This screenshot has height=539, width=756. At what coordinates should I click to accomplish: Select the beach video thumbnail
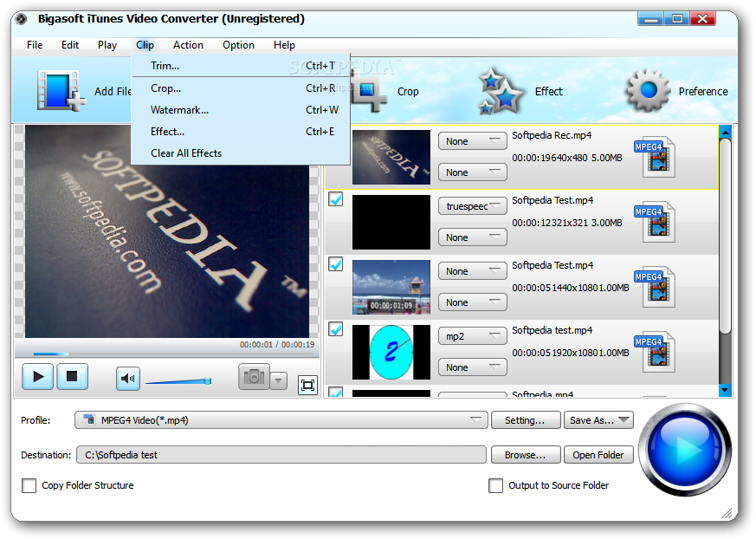tap(391, 287)
